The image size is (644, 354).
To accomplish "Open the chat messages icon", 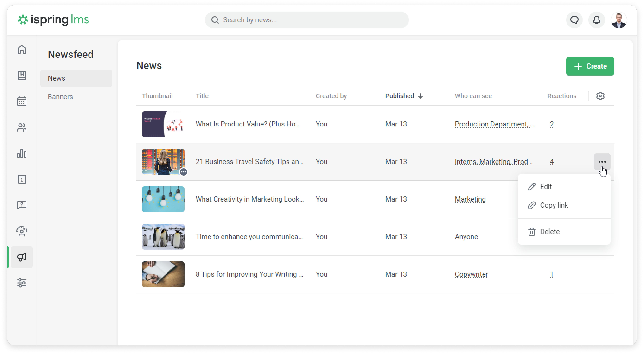I will coord(574,20).
